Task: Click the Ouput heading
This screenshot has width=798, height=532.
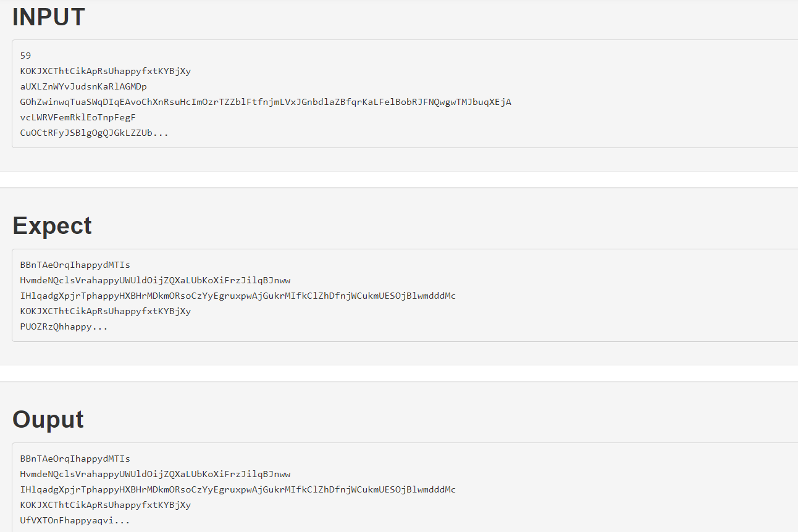Action: pos(48,420)
